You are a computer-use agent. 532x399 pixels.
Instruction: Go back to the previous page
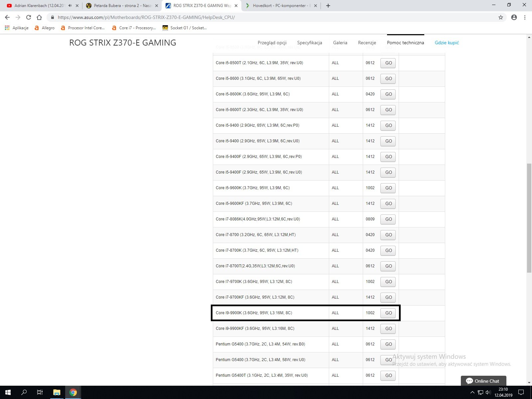tap(7, 17)
